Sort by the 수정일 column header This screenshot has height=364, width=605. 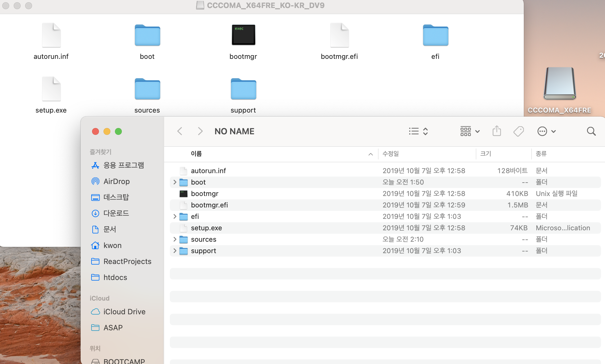391,154
